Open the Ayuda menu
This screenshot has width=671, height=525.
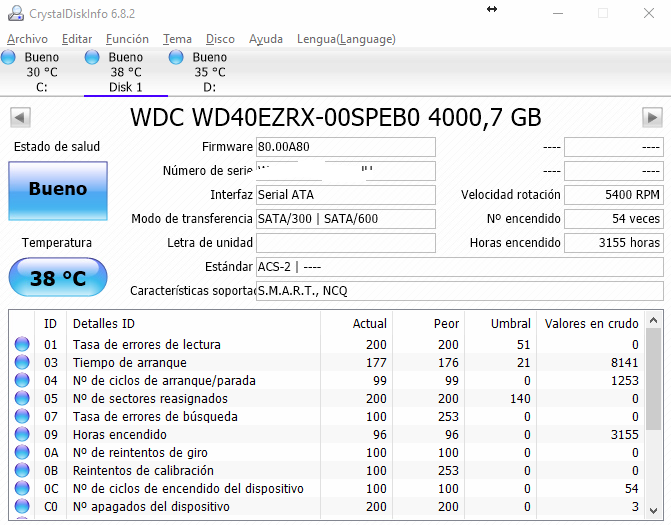click(266, 39)
